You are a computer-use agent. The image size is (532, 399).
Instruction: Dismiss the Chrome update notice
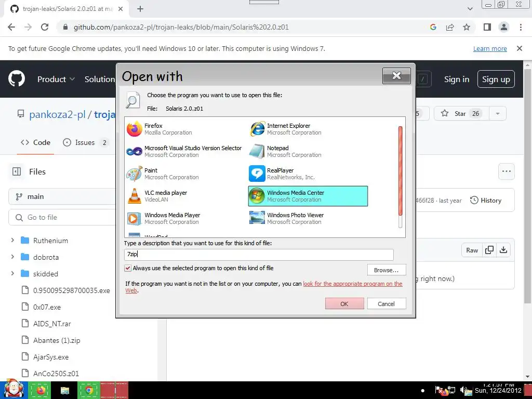[520, 48]
